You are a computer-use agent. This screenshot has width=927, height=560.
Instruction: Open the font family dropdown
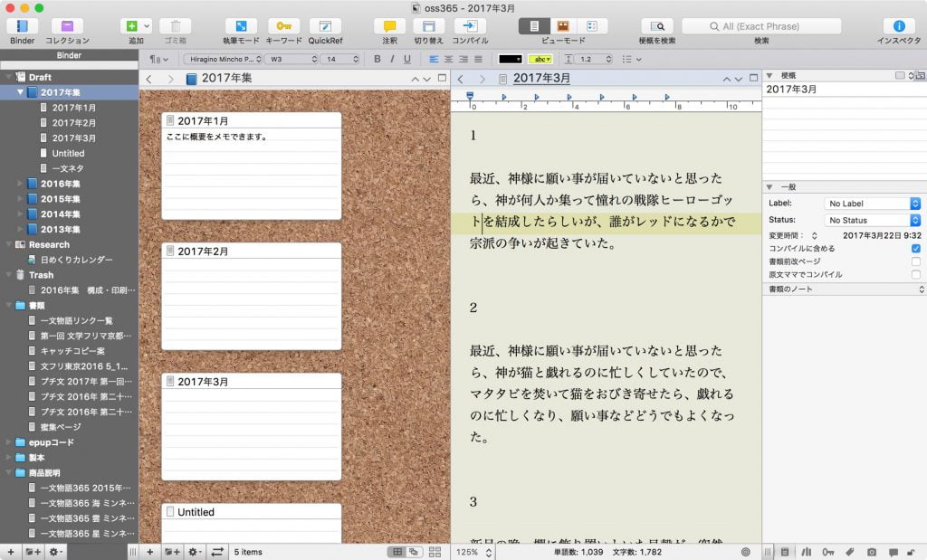click(223, 59)
